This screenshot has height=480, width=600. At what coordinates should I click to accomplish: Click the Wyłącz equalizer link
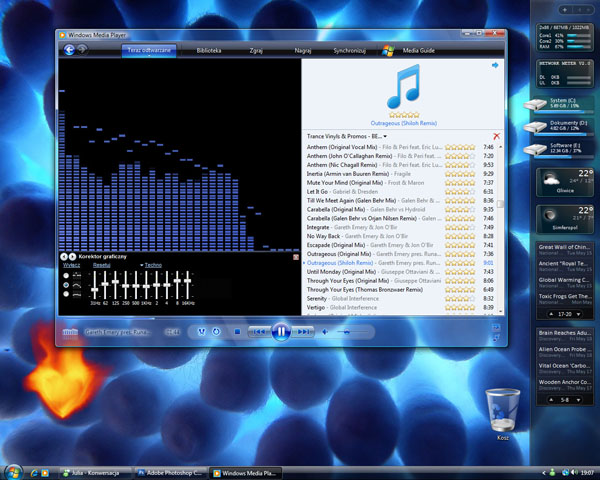pos(71,265)
